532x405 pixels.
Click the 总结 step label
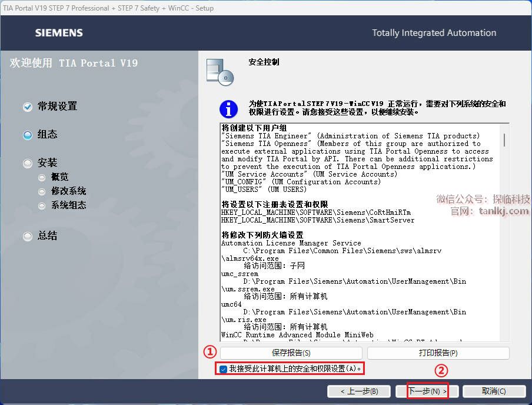pos(48,235)
